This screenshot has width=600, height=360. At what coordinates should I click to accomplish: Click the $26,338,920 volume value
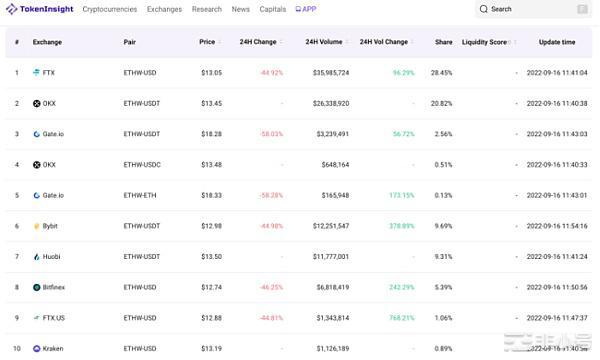[x=331, y=103]
